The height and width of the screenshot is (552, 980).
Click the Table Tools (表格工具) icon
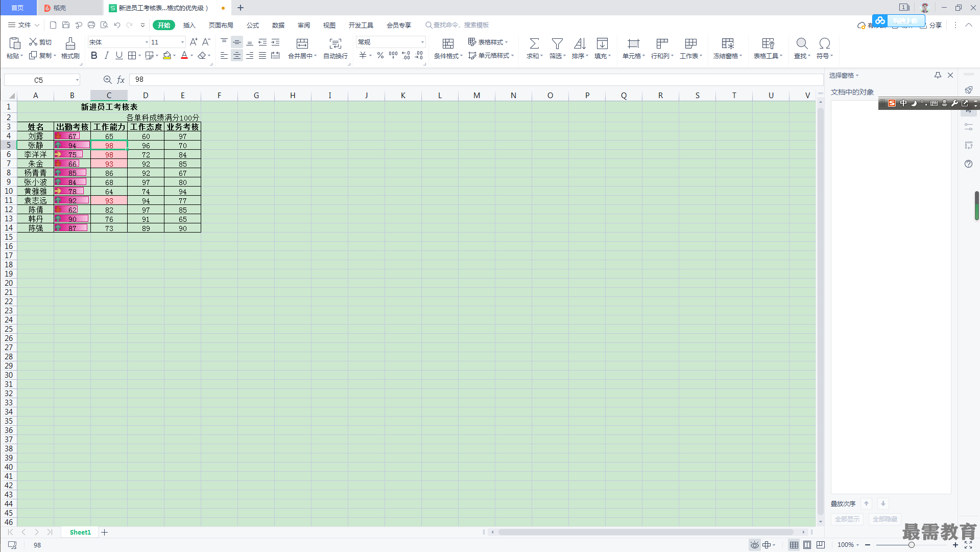pyautogui.click(x=768, y=43)
